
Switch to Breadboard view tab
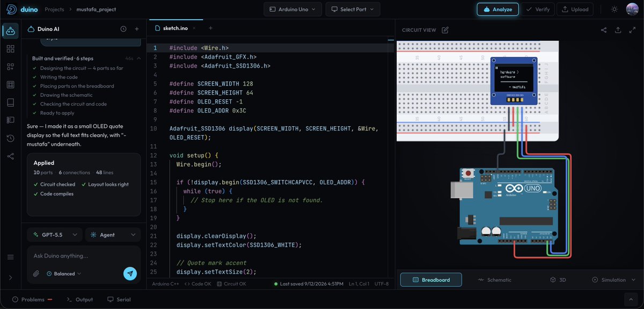click(x=431, y=280)
